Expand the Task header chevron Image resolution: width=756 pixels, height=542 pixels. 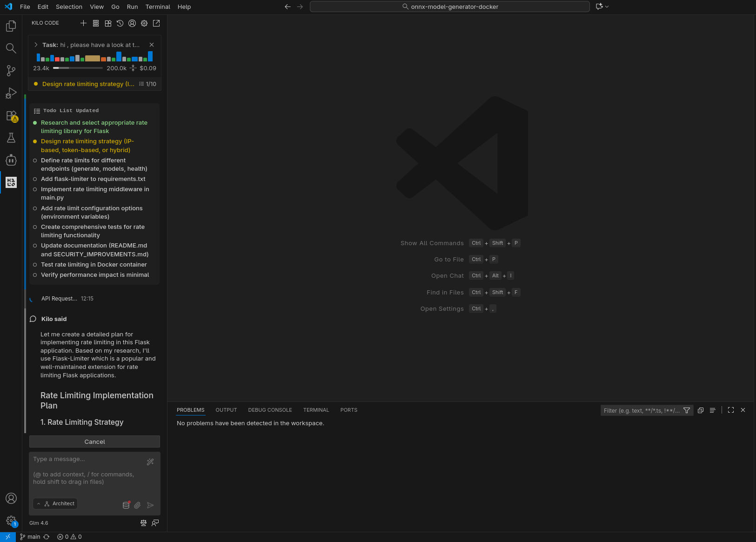click(36, 45)
